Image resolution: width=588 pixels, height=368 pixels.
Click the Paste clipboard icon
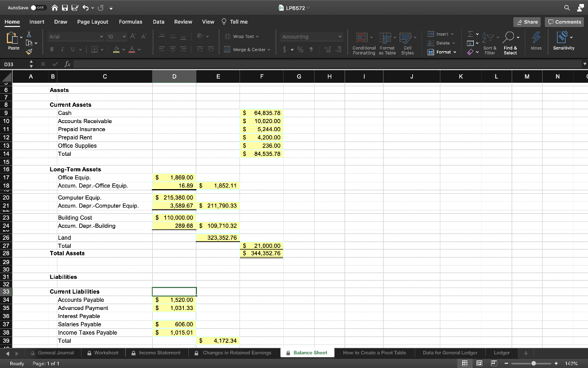[13, 38]
